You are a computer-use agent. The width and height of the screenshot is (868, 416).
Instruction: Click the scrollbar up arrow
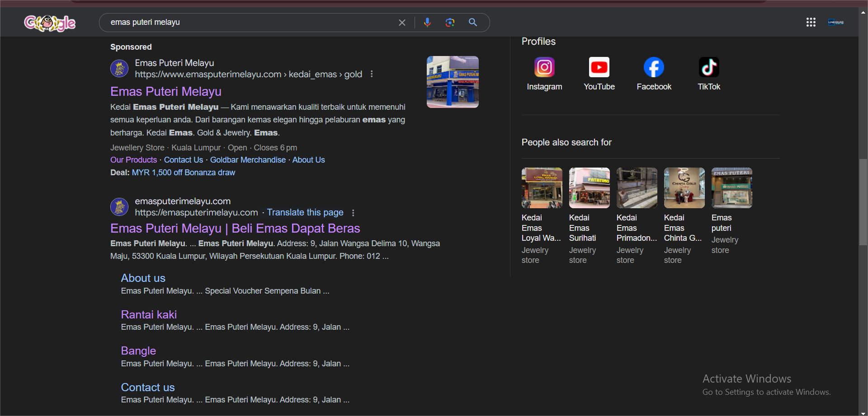(863, 13)
